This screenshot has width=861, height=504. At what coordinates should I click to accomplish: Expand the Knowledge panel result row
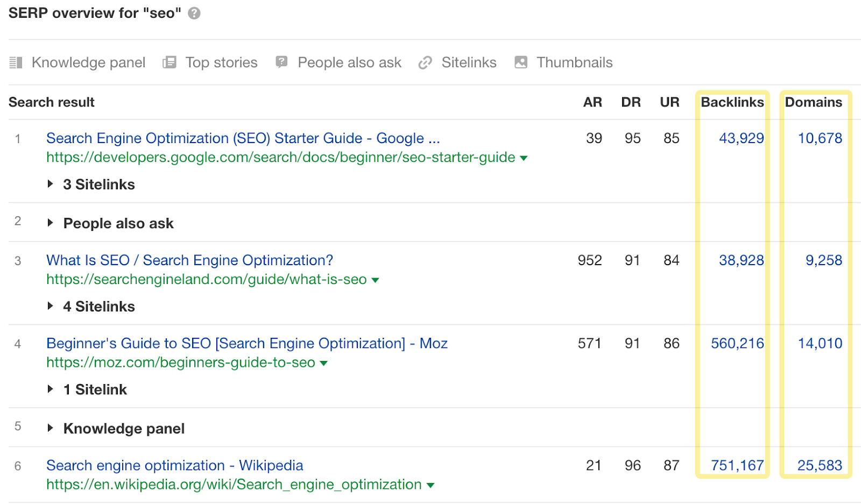tap(51, 428)
